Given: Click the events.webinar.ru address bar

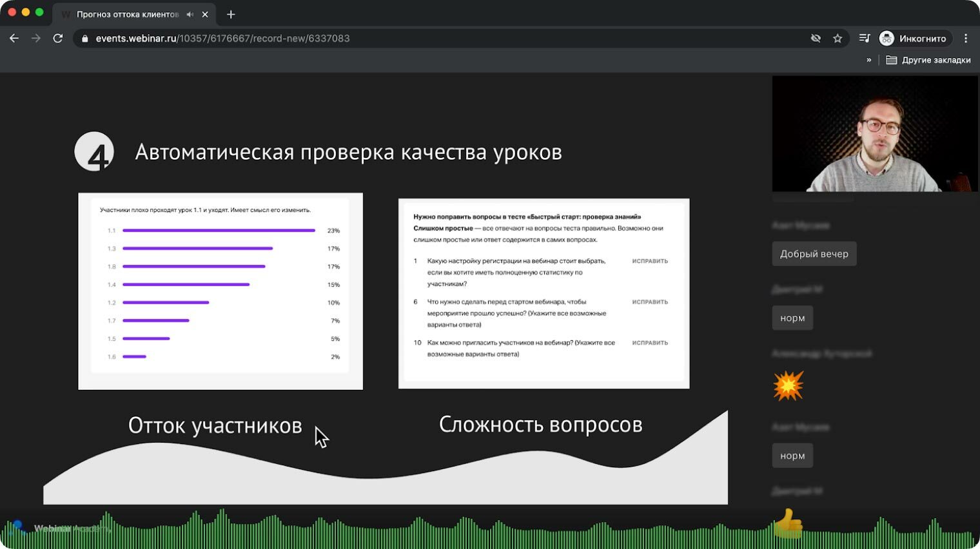Looking at the screenshot, I should (x=387, y=39).
